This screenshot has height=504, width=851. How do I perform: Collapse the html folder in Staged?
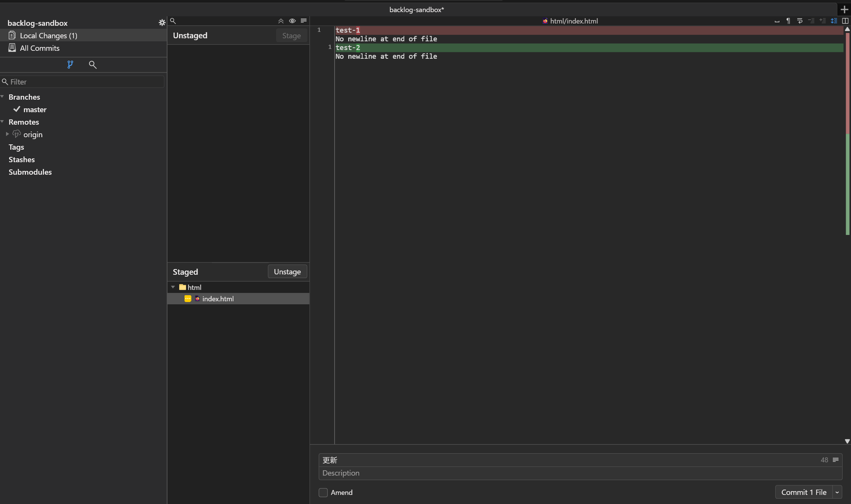174,287
